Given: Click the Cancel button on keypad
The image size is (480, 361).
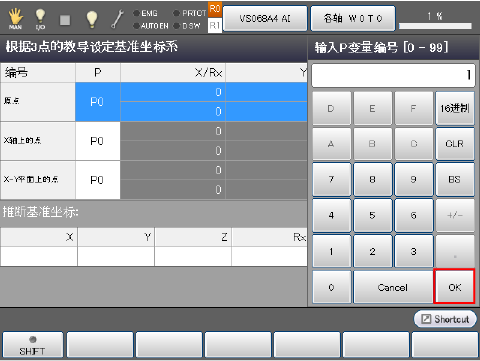Looking at the screenshot, I should pos(393,287).
